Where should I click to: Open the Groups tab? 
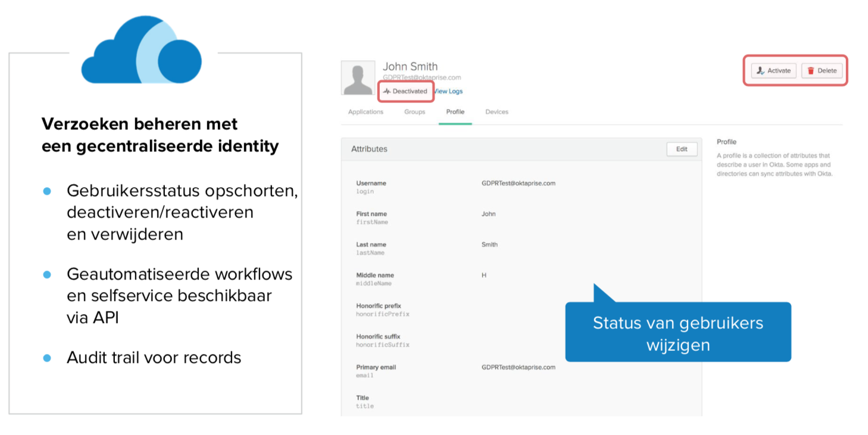[x=414, y=112]
